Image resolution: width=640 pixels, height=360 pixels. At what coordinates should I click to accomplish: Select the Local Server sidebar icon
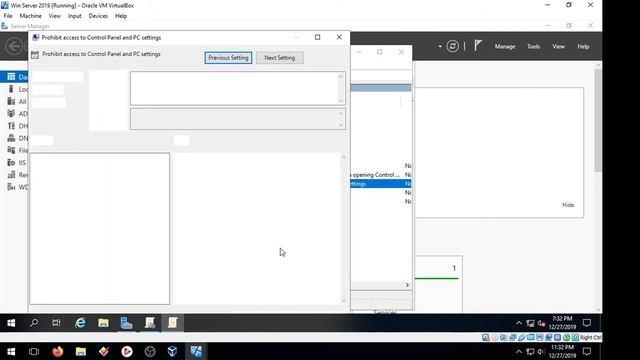point(11,89)
